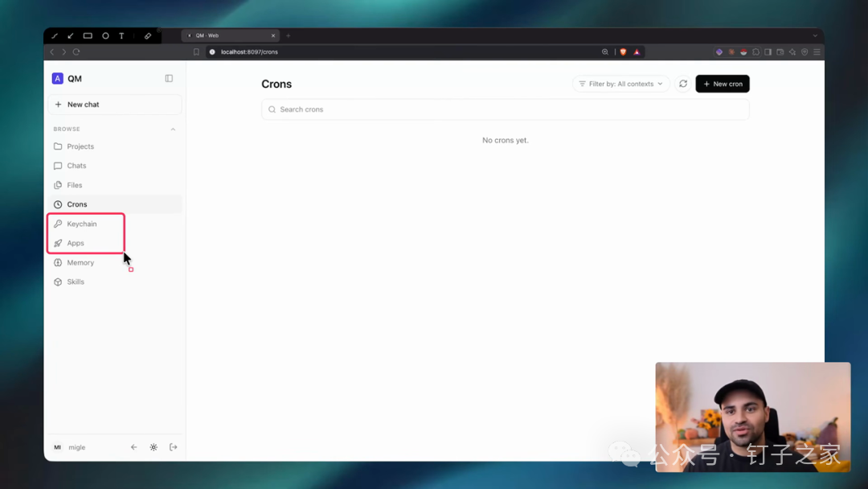This screenshot has width=868, height=489.
Task: Go forward in browser history
Action: pos(64,52)
